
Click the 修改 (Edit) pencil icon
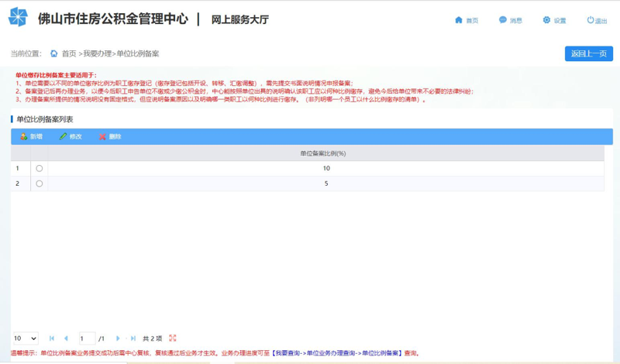click(63, 137)
